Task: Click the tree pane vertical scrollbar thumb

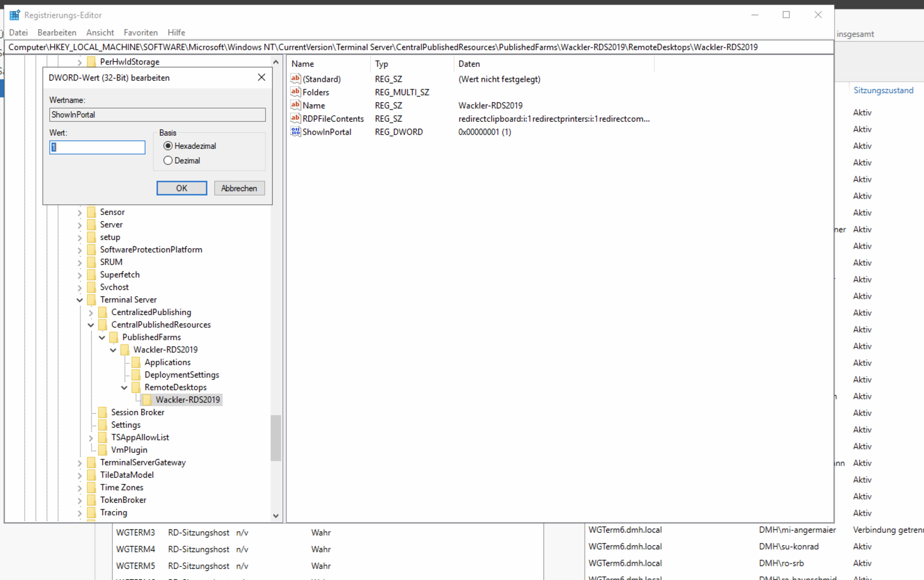Action: pyautogui.click(x=276, y=437)
